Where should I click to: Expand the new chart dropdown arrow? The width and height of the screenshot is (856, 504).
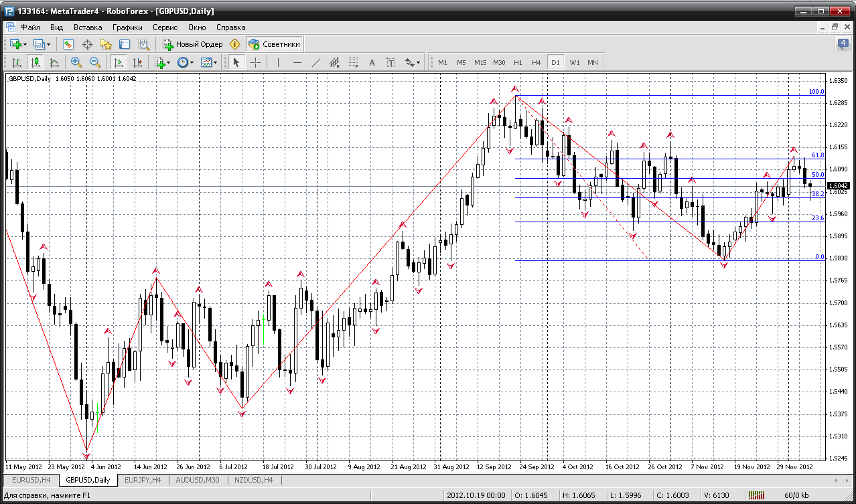point(25,44)
